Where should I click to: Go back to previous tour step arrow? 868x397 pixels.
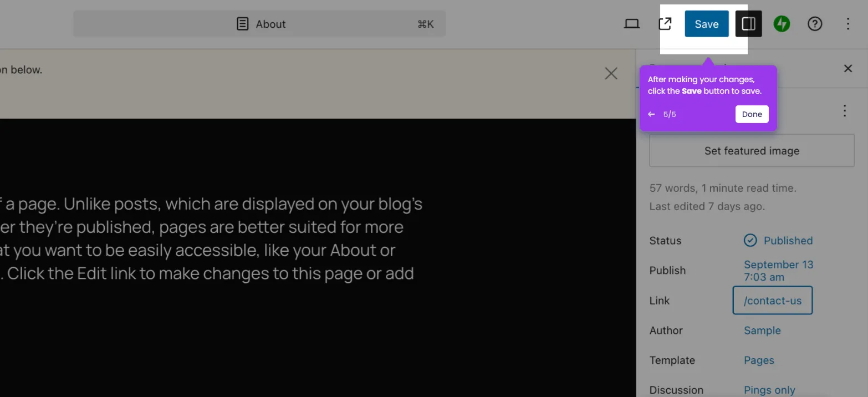(x=652, y=114)
